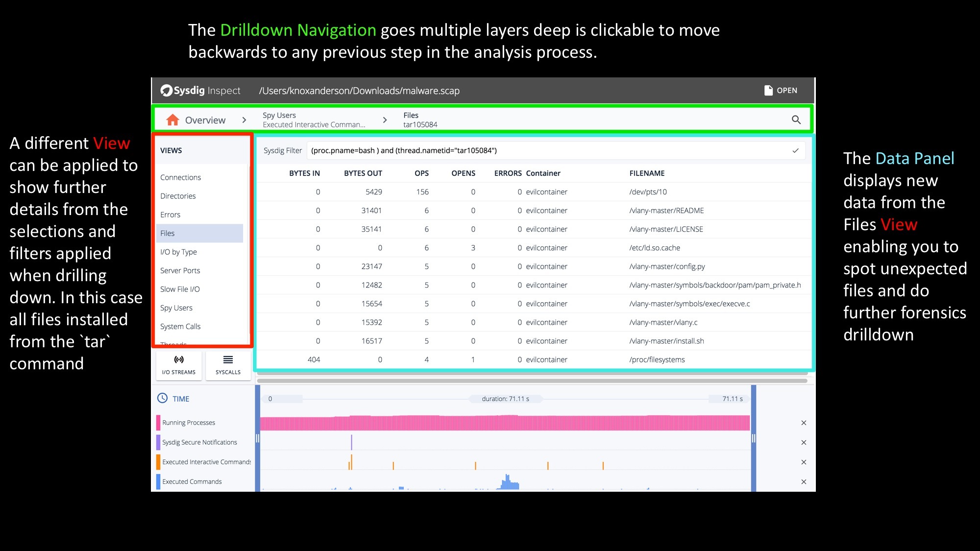Sort by BYTES OUT column header
Viewport: 980px width, 551px height.
[x=363, y=173]
